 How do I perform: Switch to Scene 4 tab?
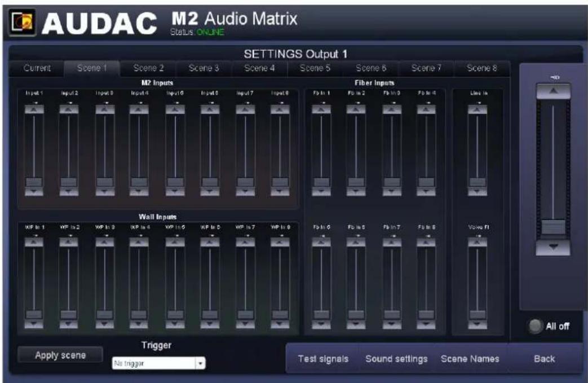259,68
